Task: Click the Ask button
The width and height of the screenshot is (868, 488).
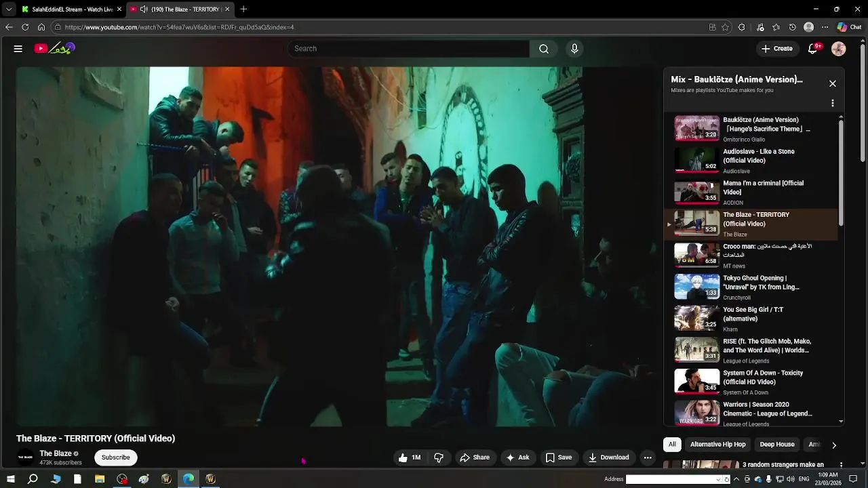Action: [517, 457]
